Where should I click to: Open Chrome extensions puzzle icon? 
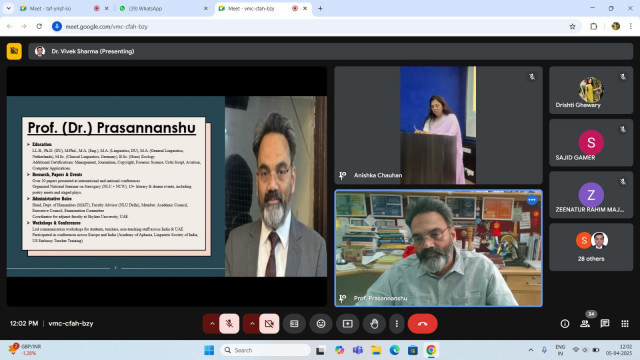click(x=593, y=27)
